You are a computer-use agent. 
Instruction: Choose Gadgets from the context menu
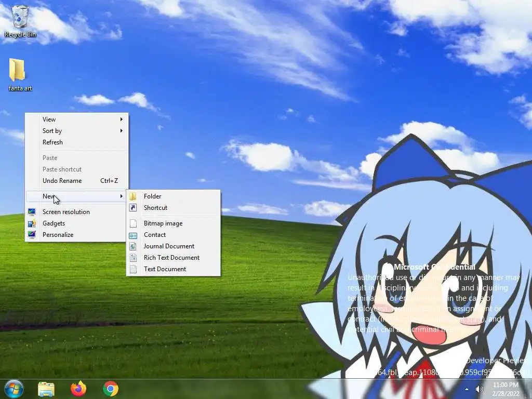tap(77, 223)
